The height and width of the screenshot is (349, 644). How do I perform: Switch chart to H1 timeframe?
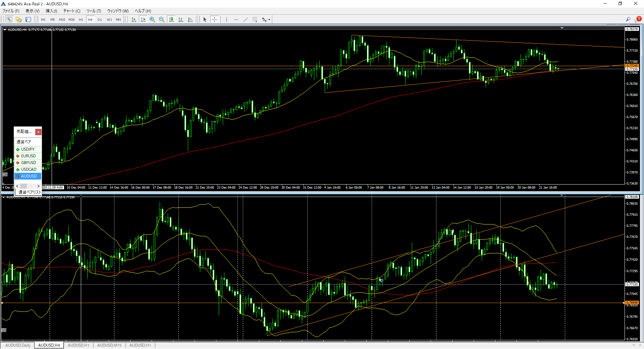81,19
